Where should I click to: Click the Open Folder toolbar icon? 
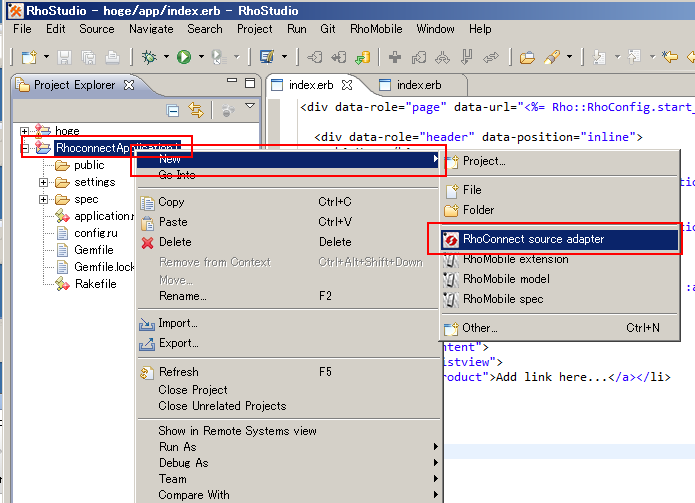pos(527,57)
